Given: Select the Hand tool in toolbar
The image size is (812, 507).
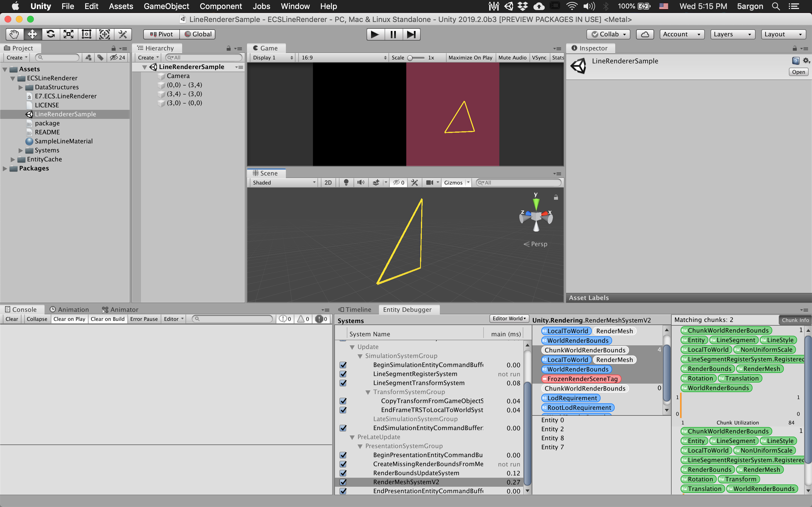Looking at the screenshot, I should tap(14, 34).
